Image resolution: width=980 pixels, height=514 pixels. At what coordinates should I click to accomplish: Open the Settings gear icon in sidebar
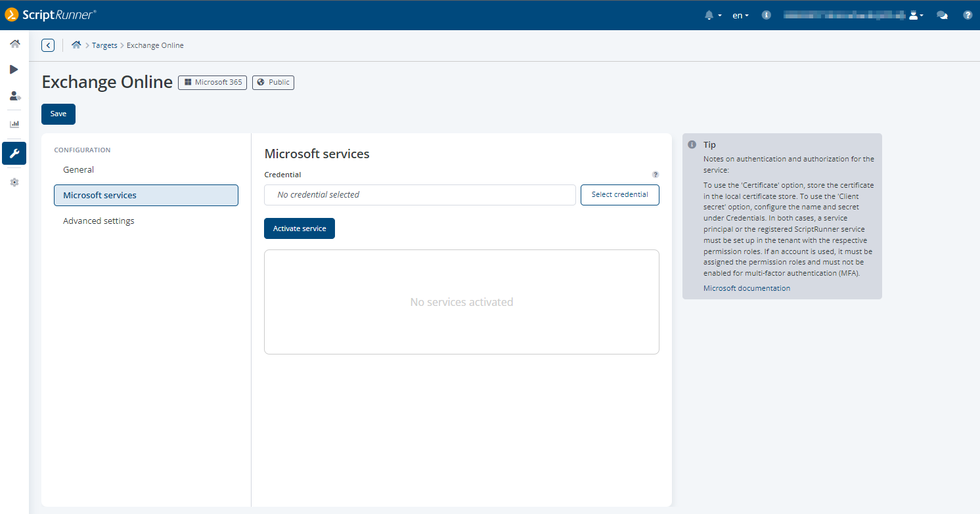[x=14, y=182]
